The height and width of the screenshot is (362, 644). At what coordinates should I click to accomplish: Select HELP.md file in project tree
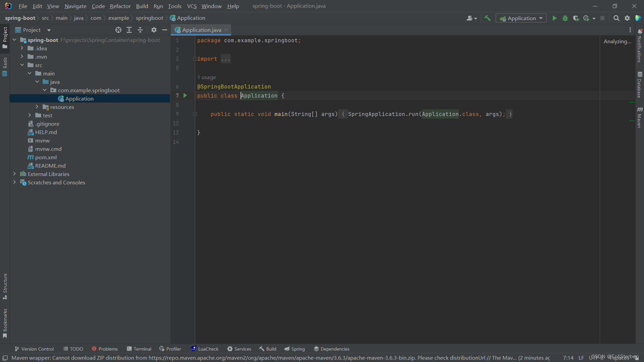coord(46,132)
